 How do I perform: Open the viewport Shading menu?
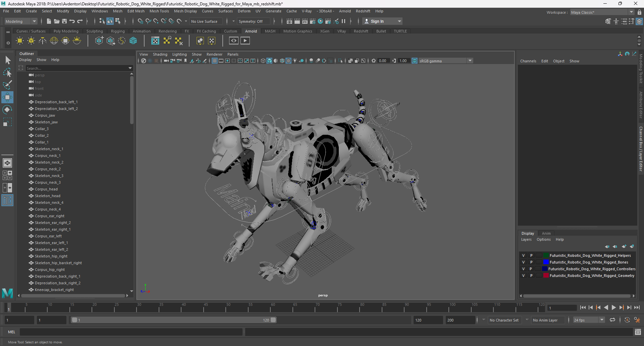point(160,54)
